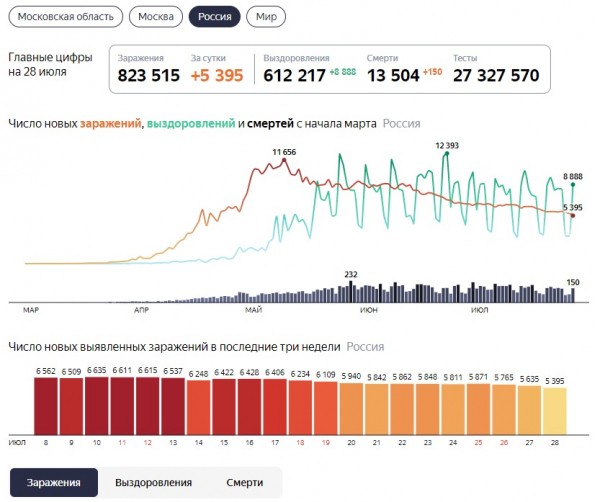Show the Заражения bar chart
The image size is (600, 502).
point(54,482)
